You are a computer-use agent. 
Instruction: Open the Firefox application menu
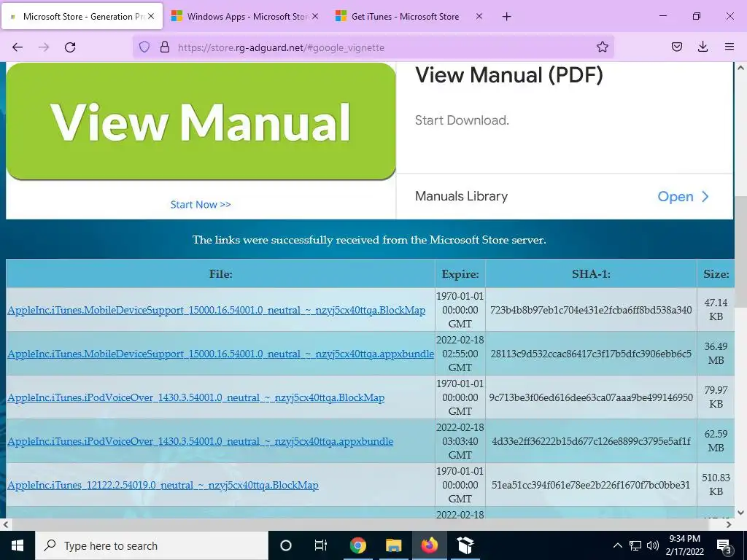[729, 47]
